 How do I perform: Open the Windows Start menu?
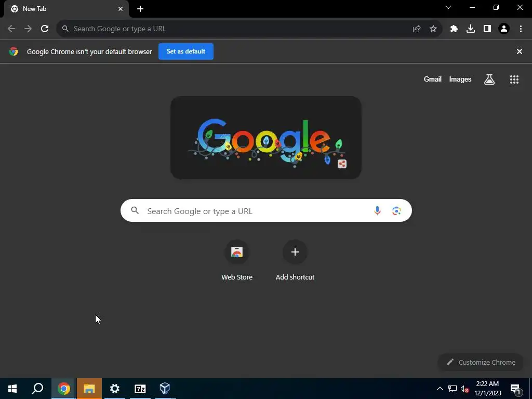pyautogui.click(x=12, y=389)
